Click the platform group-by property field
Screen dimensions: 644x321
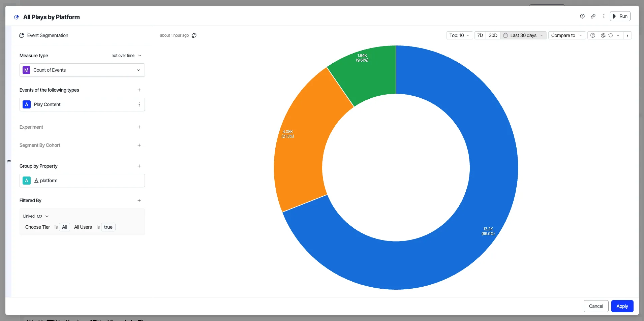[82, 181]
